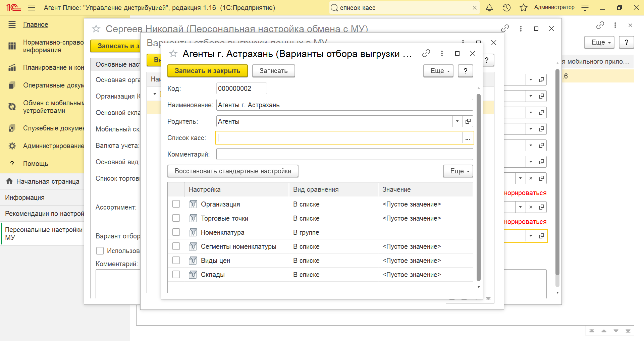Switch to Рекомендации по настройке tab
644x341 pixels.
click(42, 214)
